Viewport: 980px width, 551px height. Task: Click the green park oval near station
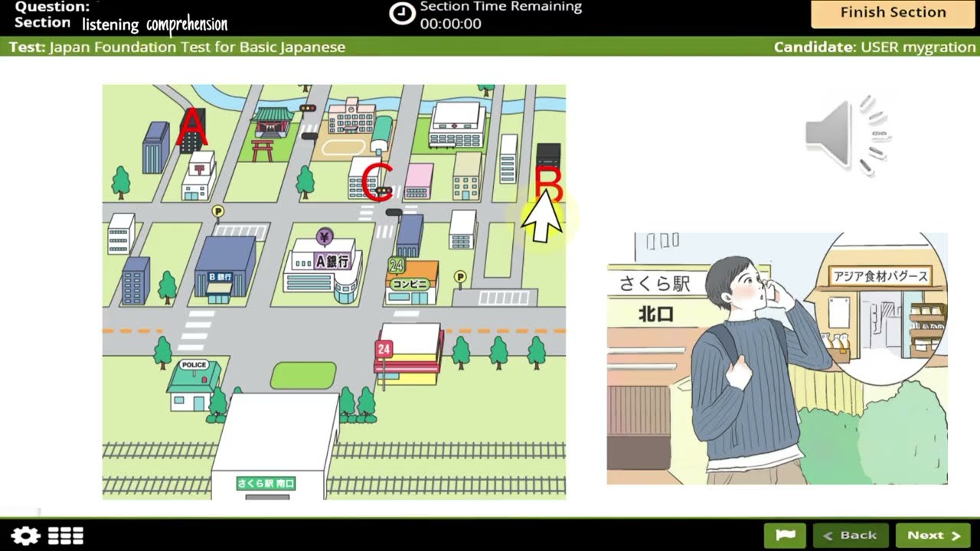point(303,376)
